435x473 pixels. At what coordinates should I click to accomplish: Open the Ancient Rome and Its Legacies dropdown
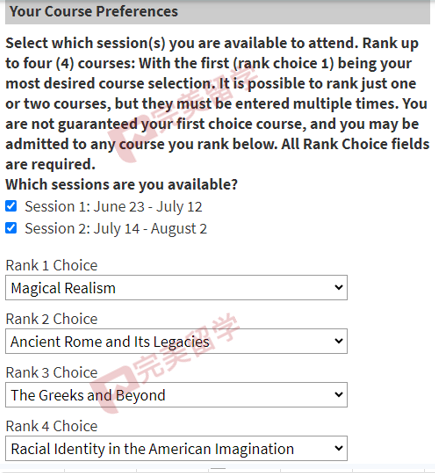(x=176, y=341)
